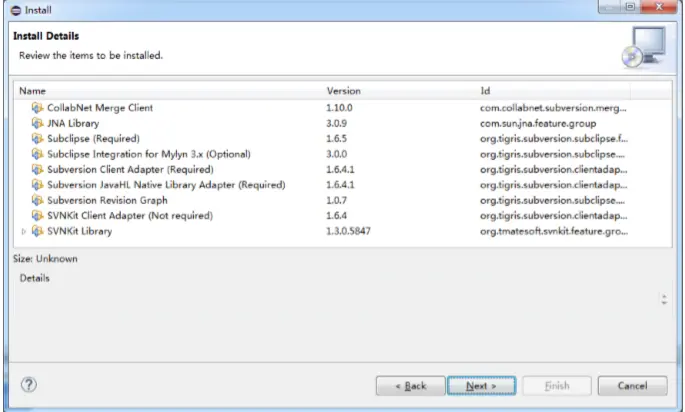Sort the list by the Id column header
Screen dimensions: 685x412
coord(554,91)
